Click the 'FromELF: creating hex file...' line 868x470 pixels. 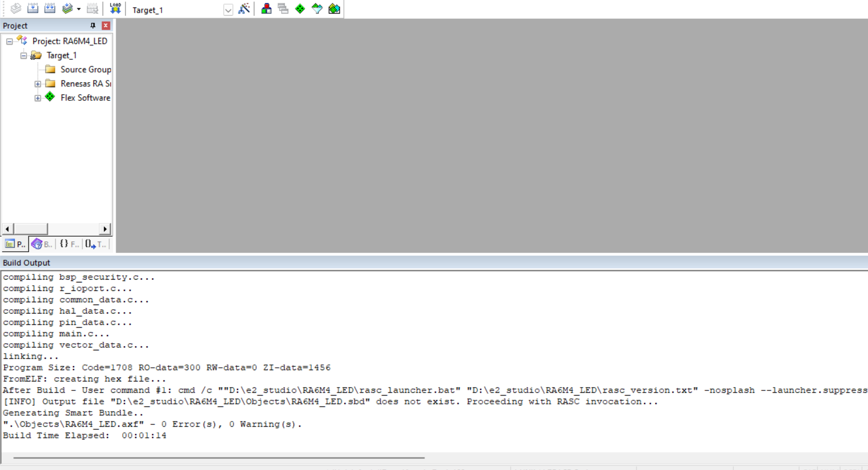click(x=84, y=379)
